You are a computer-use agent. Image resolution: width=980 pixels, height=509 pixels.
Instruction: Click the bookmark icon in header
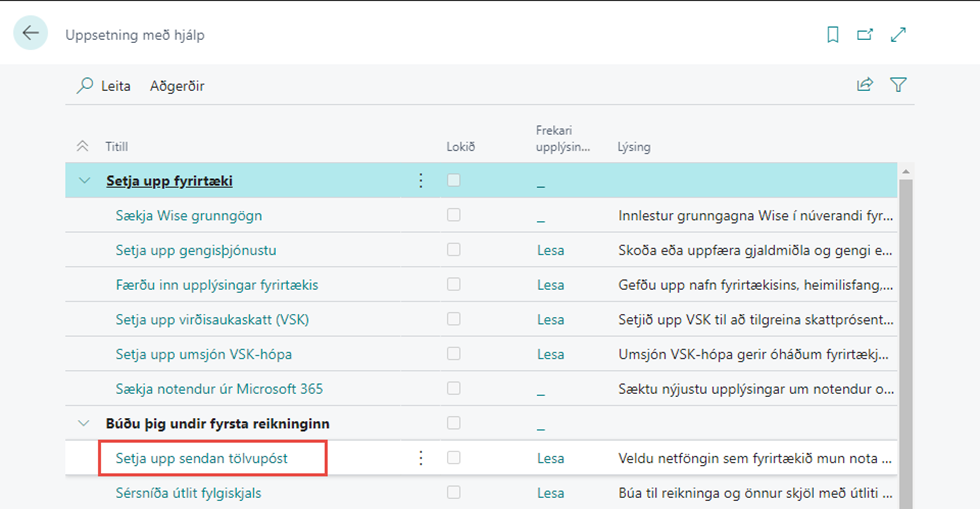833,34
